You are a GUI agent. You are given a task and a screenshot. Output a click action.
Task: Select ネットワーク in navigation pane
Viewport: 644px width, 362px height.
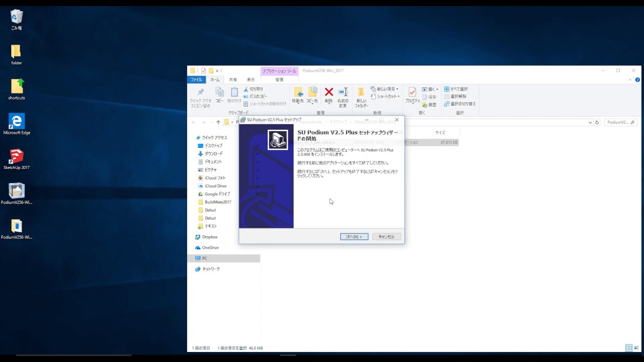(x=207, y=269)
